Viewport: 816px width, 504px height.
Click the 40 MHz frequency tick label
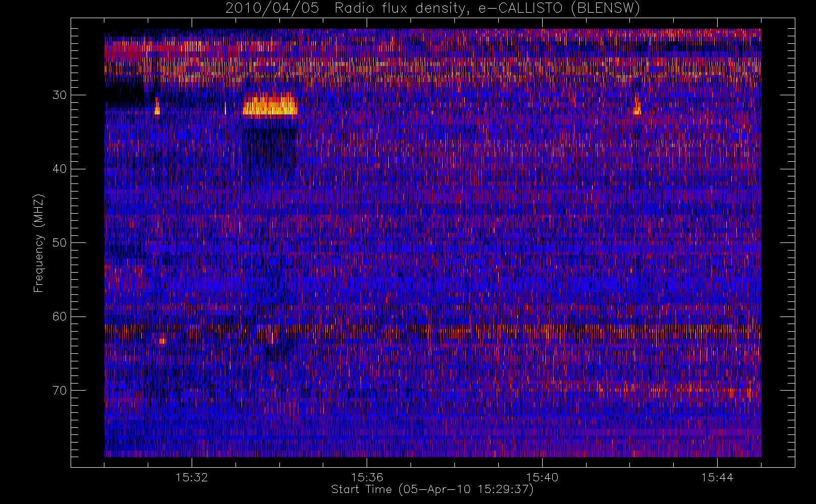coord(60,169)
